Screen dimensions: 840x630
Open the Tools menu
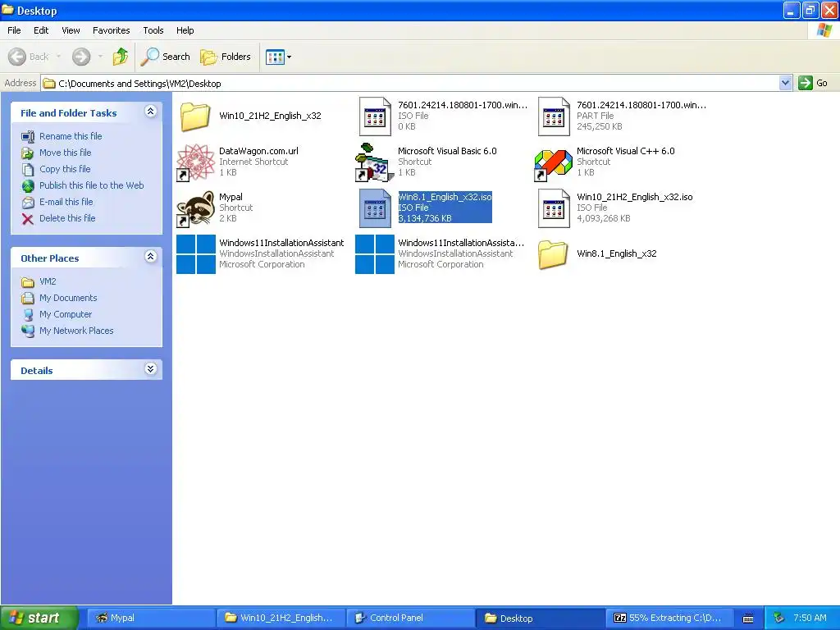153,30
